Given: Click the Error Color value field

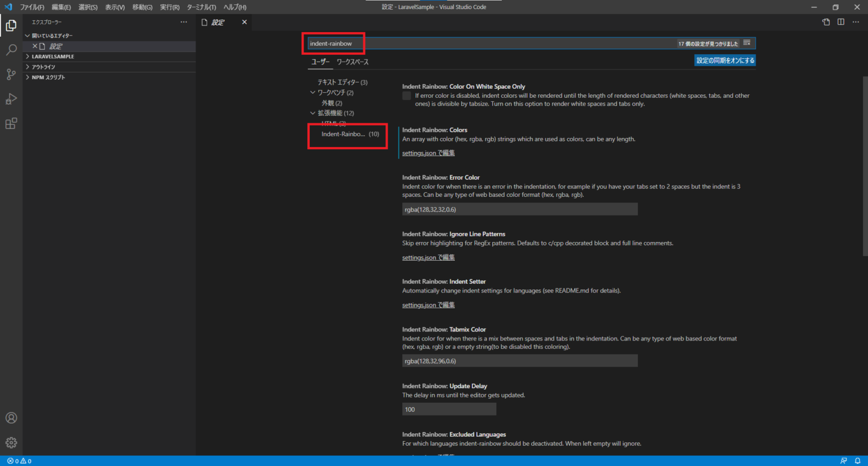Looking at the screenshot, I should pyautogui.click(x=519, y=209).
